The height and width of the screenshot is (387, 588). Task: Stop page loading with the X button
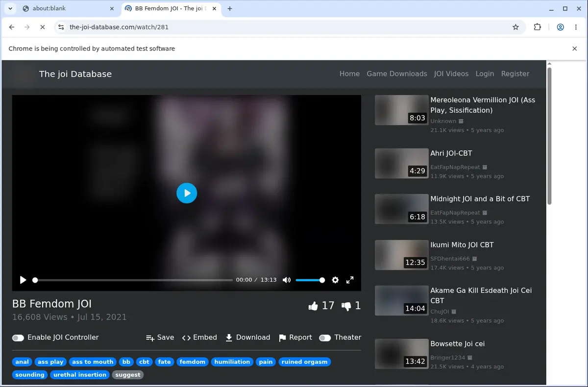[x=42, y=27]
